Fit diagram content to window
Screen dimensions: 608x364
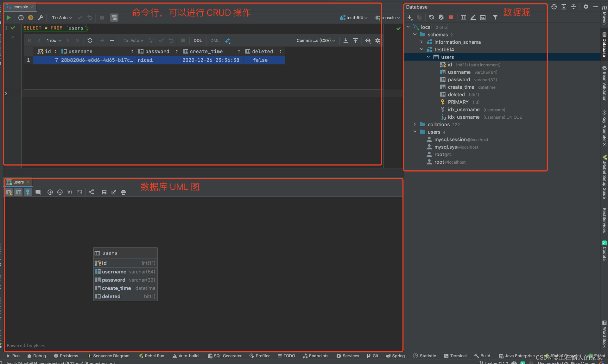[x=79, y=192]
